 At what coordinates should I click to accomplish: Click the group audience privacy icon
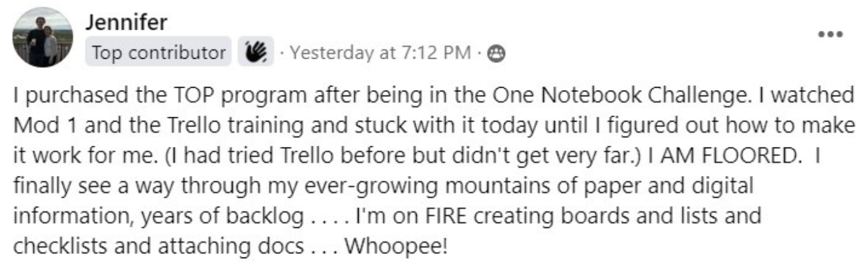click(496, 54)
